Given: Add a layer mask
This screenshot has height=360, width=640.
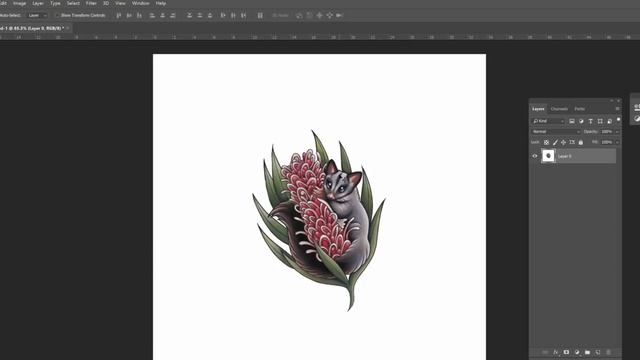Looking at the screenshot, I should click(x=566, y=352).
